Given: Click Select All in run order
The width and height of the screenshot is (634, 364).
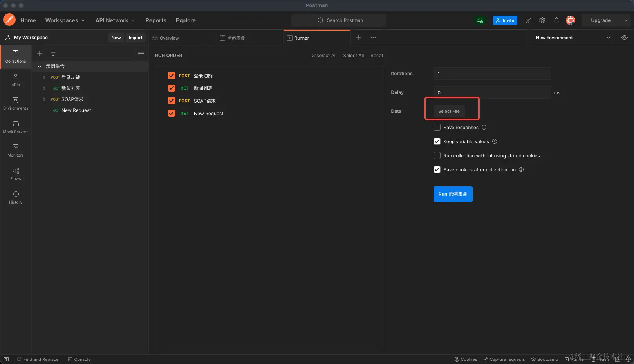Looking at the screenshot, I should (354, 56).
